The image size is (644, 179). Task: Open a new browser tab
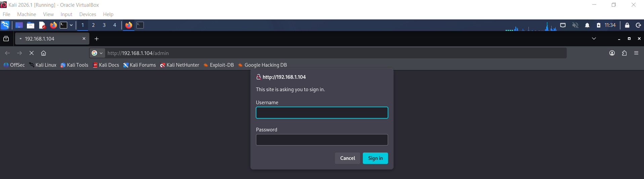click(97, 39)
